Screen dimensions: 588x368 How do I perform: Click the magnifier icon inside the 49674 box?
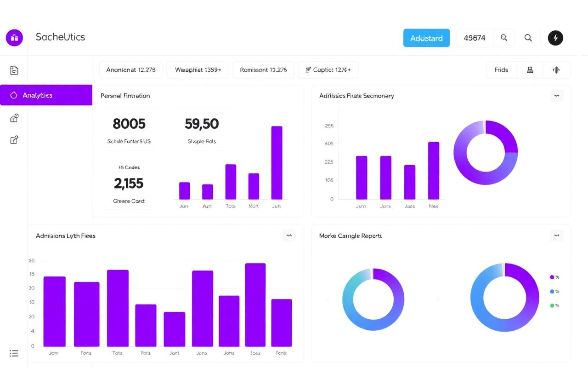[x=504, y=38]
